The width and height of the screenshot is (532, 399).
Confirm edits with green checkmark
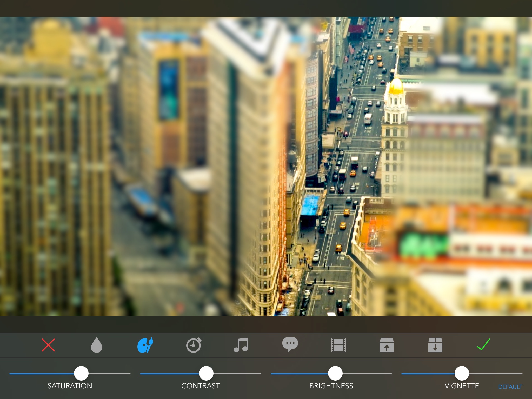(483, 344)
